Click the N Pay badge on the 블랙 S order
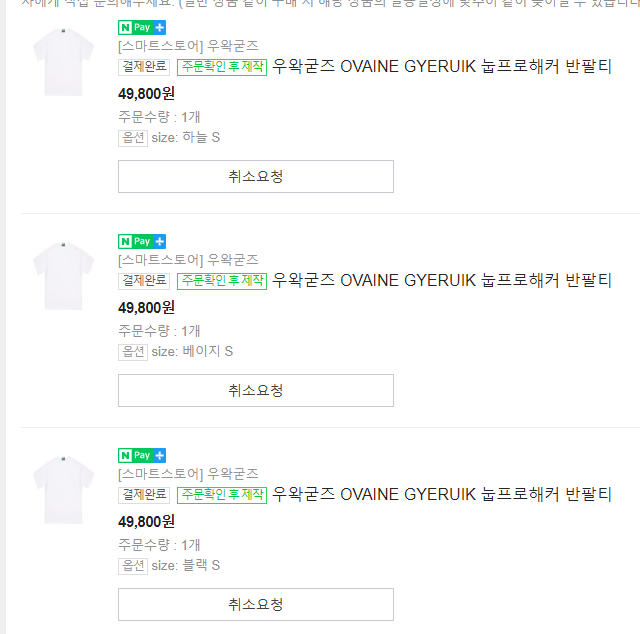Viewport: 640px width, 634px height. 135,455
